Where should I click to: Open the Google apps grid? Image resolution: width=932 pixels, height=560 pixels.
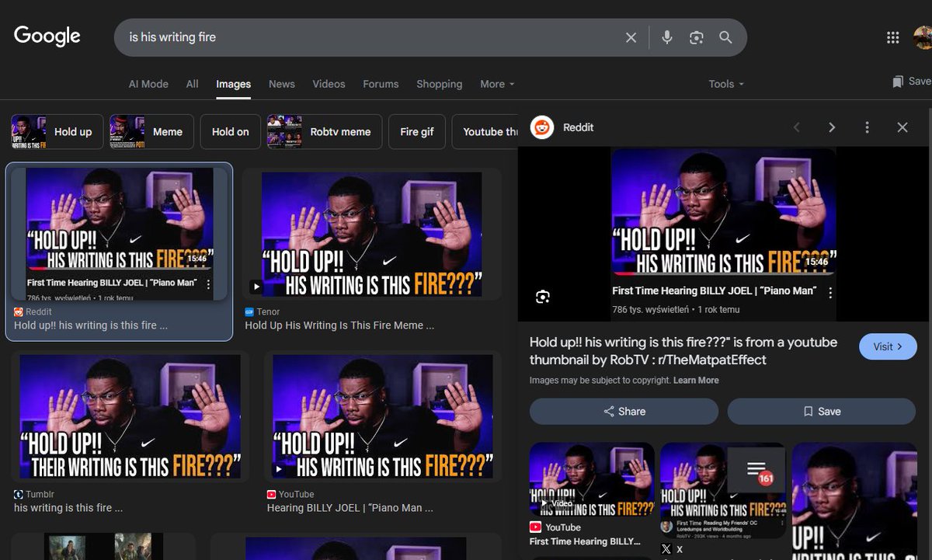point(893,37)
